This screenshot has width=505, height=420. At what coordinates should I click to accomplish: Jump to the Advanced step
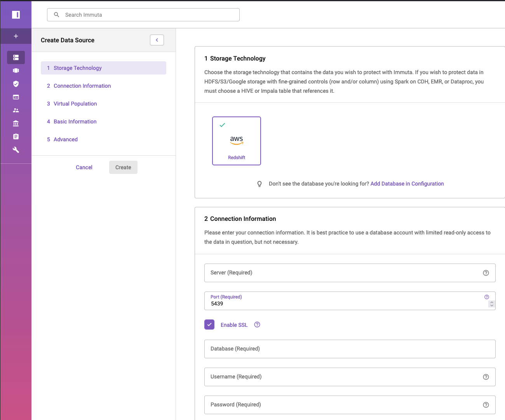click(65, 139)
